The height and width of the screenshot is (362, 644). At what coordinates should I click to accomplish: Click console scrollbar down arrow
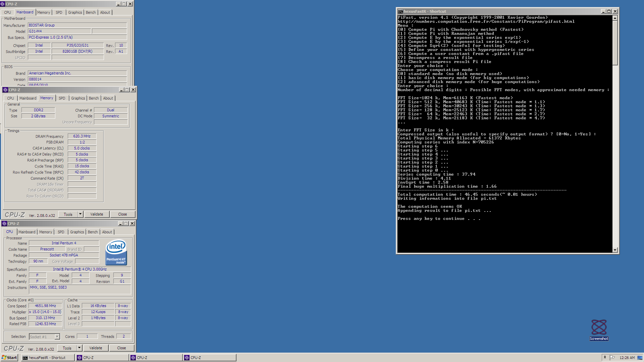coord(615,250)
